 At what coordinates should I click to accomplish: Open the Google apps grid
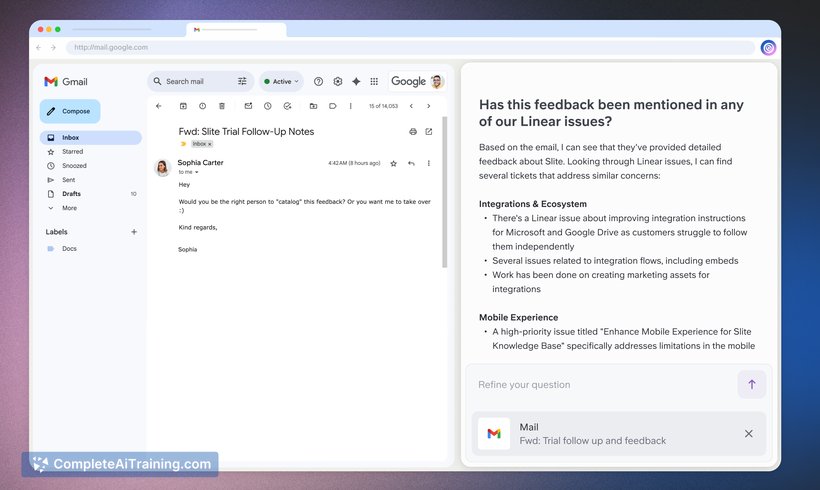(x=374, y=82)
